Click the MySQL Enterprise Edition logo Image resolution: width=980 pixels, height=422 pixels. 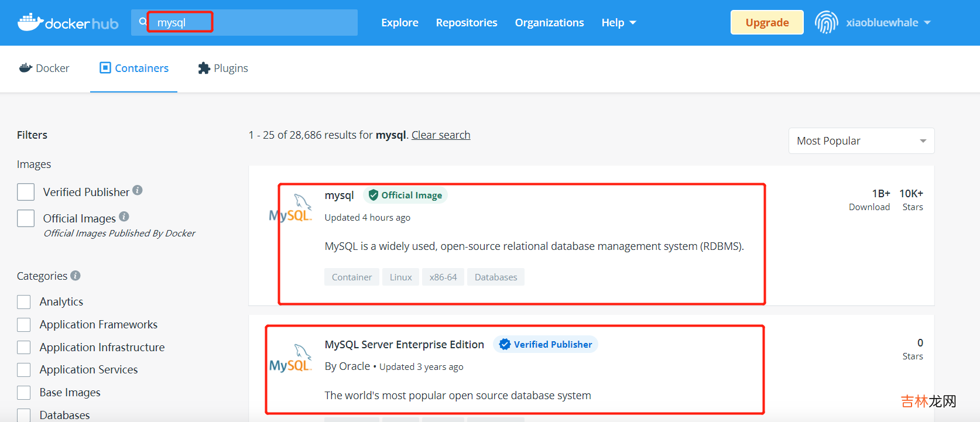coord(290,359)
